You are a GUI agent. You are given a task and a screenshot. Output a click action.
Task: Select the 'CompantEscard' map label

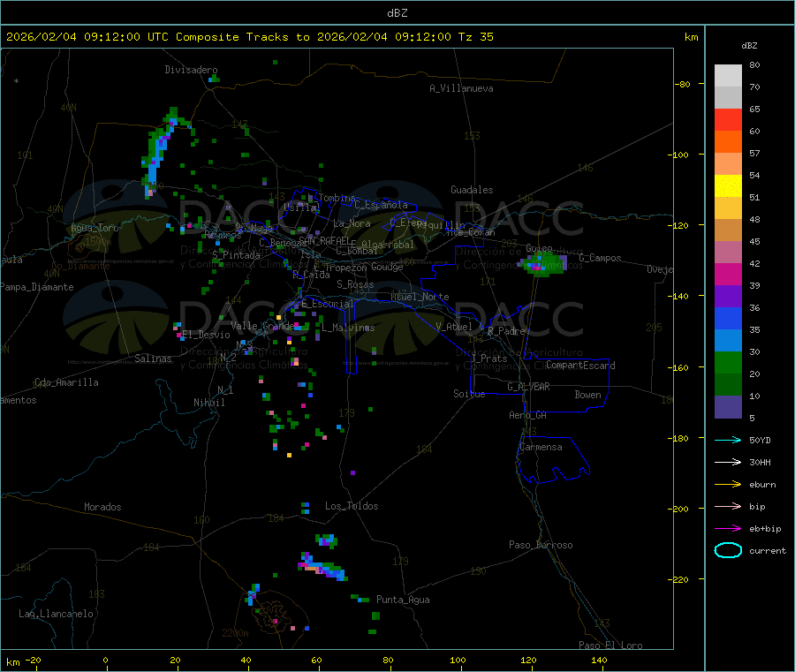tap(580, 366)
